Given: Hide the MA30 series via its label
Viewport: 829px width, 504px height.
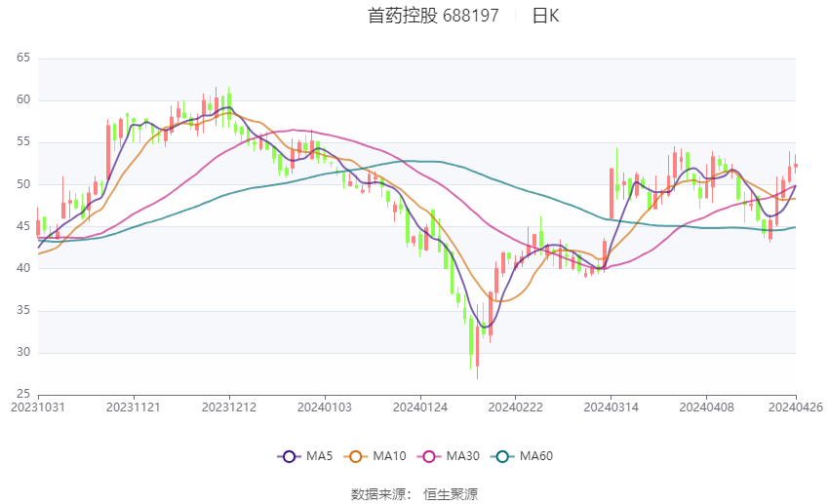Looking at the screenshot, I should (x=463, y=456).
